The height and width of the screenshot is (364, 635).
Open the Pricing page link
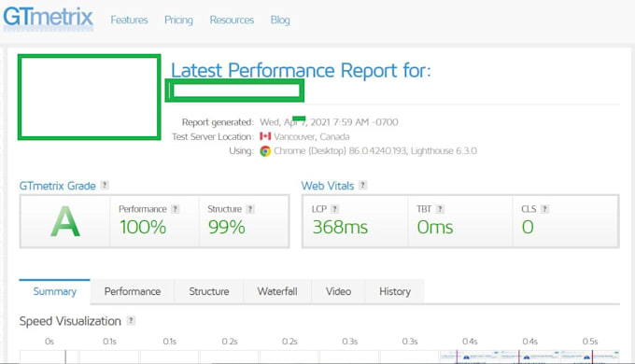click(x=178, y=20)
